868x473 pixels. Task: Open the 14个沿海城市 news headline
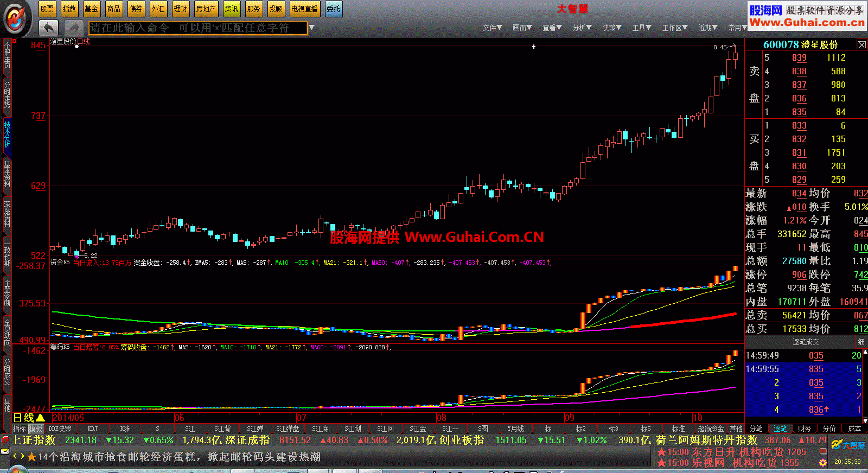click(x=179, y=457)
